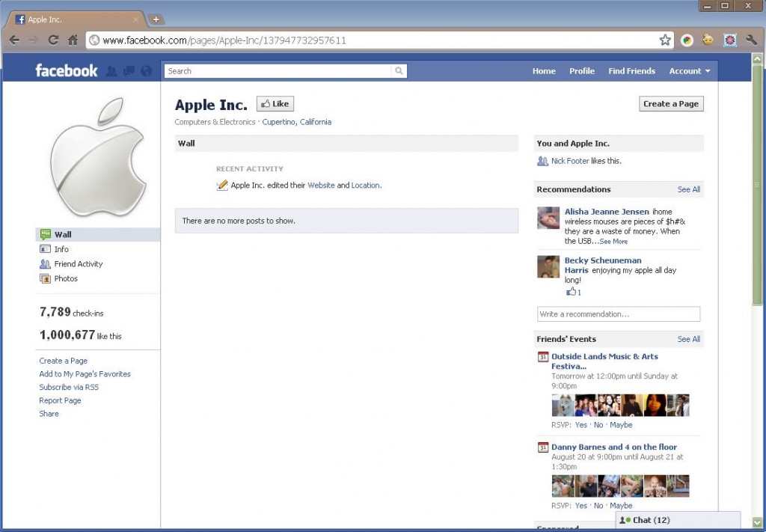The height and width of the screenshot is (532, 766).
Task: Click the calendar icon beside Danny Barnes event
Action: (543, 447)
